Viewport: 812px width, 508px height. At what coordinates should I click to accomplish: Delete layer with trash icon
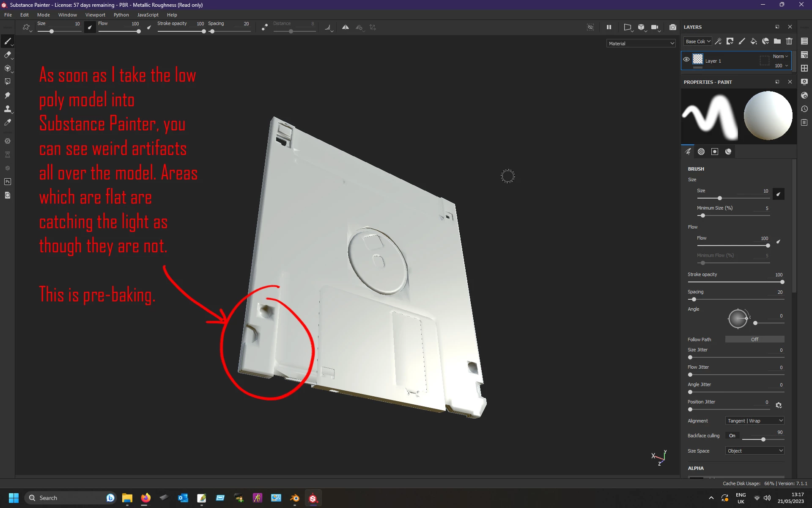789,41
